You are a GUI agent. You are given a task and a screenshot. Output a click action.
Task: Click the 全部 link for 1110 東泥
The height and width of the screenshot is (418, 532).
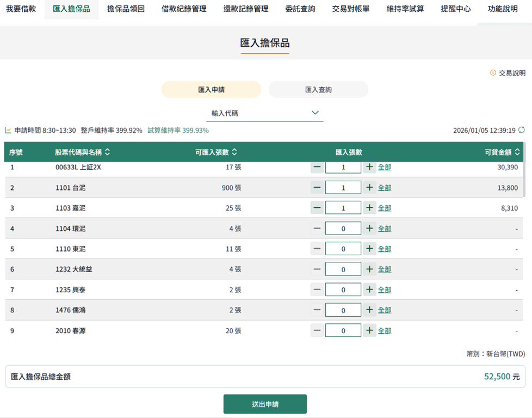(385, 249)
